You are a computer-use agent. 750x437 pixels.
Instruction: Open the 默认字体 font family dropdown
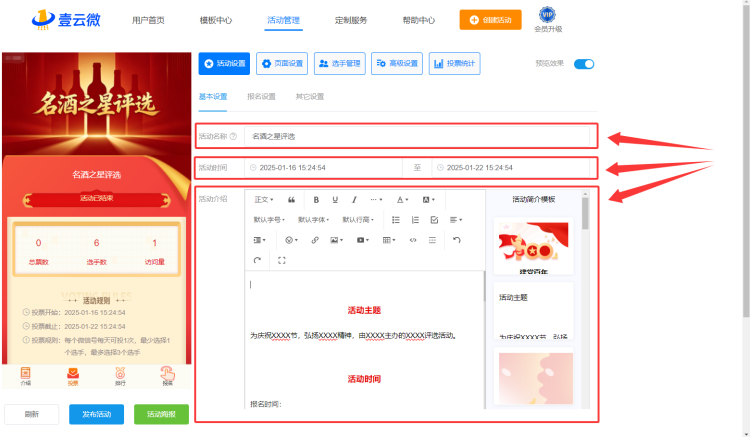[313, 220]
